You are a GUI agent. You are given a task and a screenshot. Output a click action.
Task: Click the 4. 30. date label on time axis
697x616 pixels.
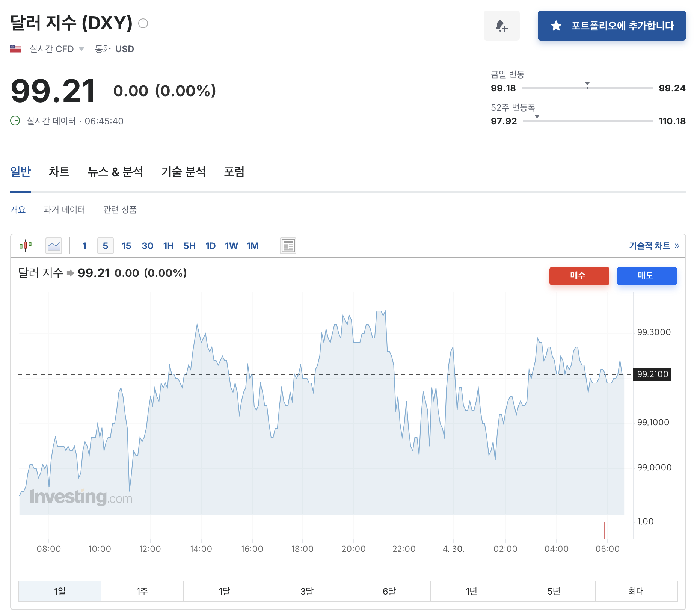click(x=453, y=549)
